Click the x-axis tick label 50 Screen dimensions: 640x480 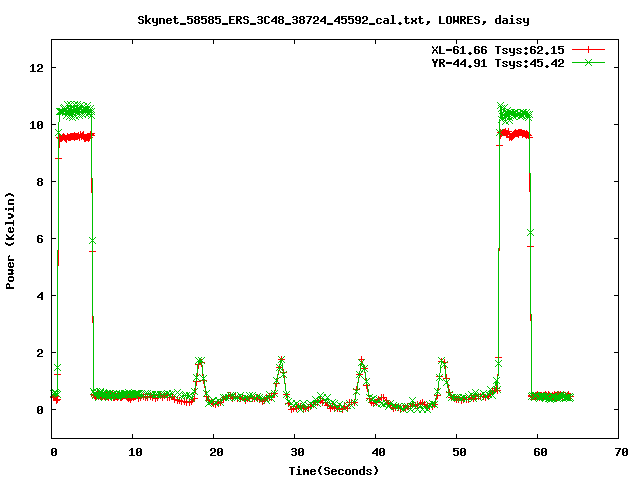click(x=459, y=452)
